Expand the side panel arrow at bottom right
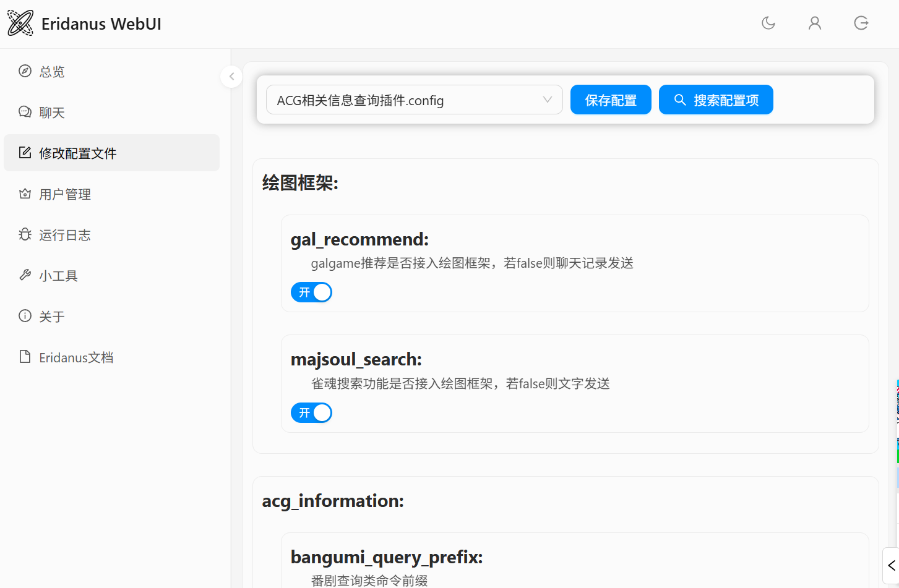899x588 pixels. [891, 565]
